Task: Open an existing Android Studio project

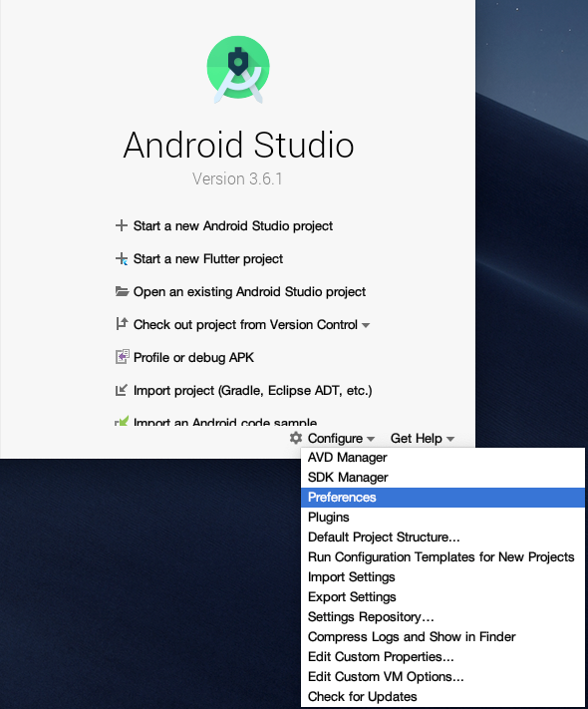Action: pyautogui.click(x=249, y=291)
